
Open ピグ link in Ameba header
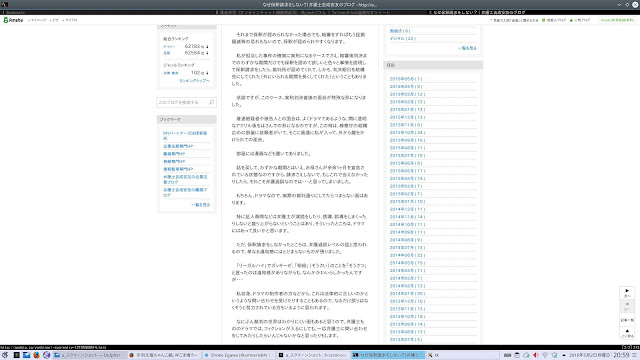pos(55,20)
